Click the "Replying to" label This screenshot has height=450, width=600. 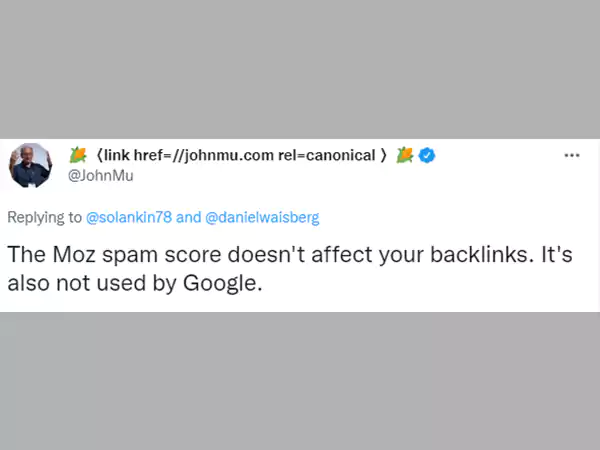(44, 216)
